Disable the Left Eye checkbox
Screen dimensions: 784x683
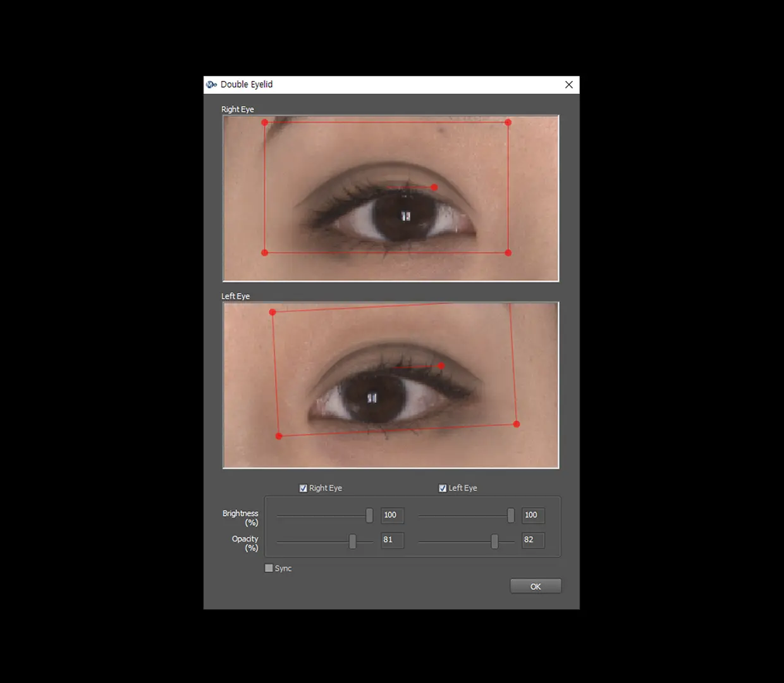pos(443,488)
